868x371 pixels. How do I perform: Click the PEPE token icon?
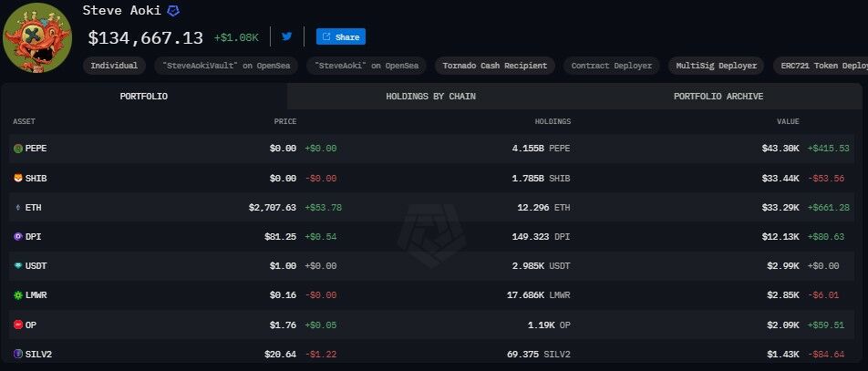coord(17,149)
